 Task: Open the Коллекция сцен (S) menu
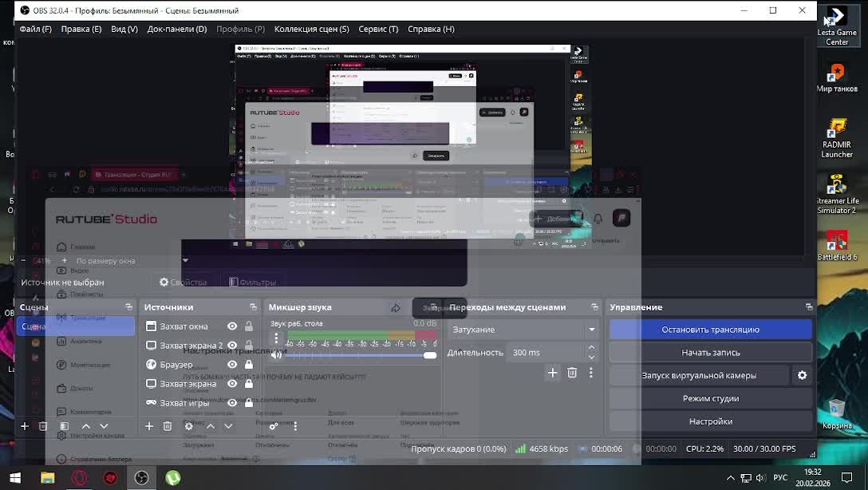click(x=312, y=29)
